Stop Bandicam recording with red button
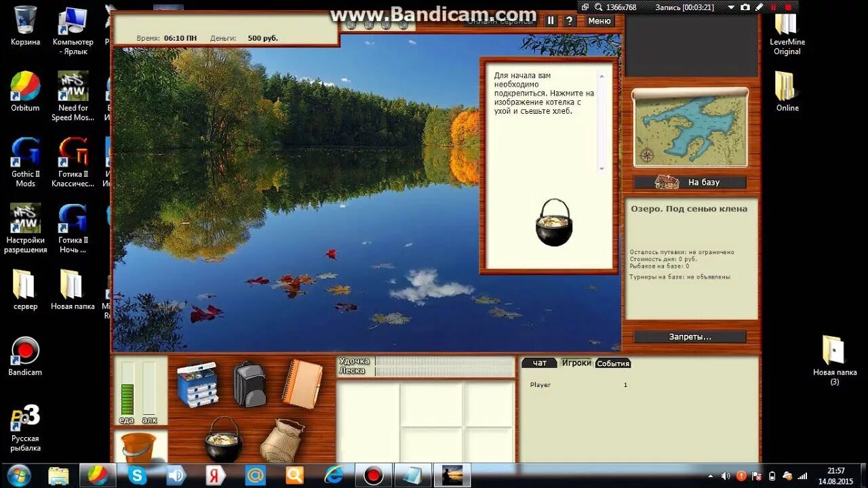Viewport: 868px width, 488px height. pos(788,7)
